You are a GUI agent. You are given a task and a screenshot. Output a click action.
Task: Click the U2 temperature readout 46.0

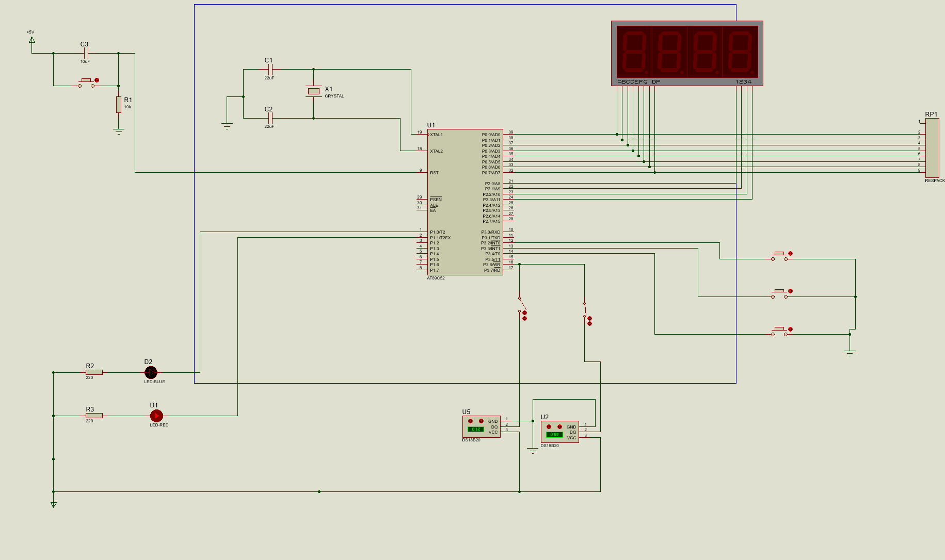[554, 434]
